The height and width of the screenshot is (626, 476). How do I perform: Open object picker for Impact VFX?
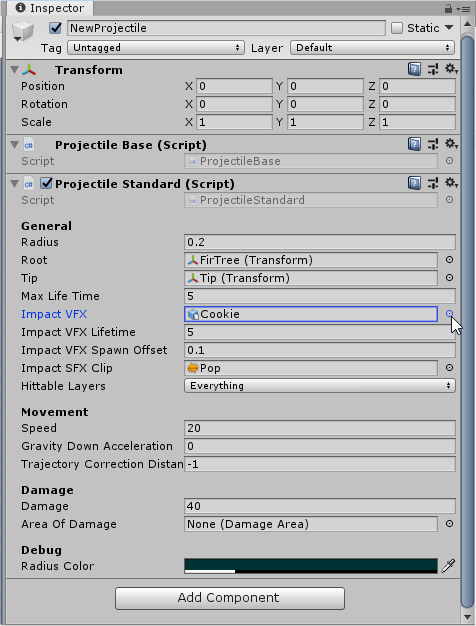click(x=449, y=314)
